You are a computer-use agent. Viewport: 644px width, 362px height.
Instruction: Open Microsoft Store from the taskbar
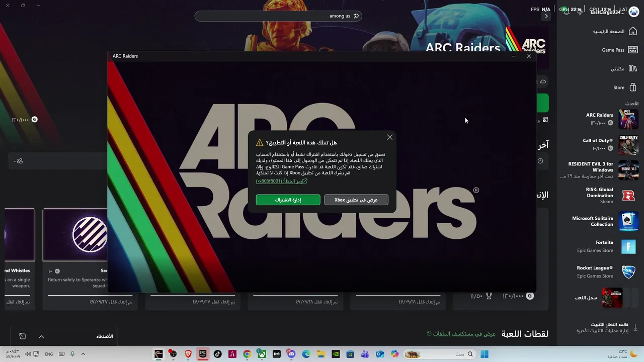[x=350, y=354]
